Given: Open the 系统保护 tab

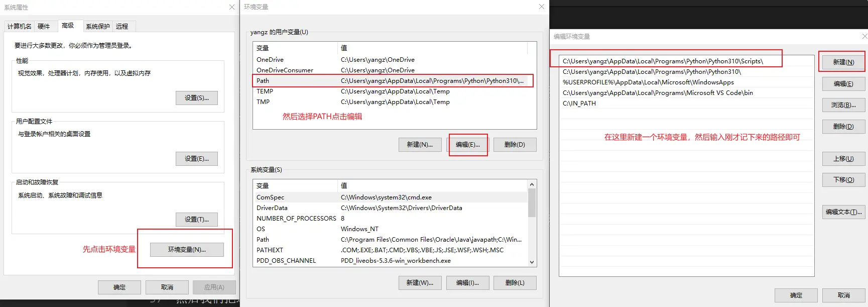Looking at the screenshot, I should tap(97, 26).
